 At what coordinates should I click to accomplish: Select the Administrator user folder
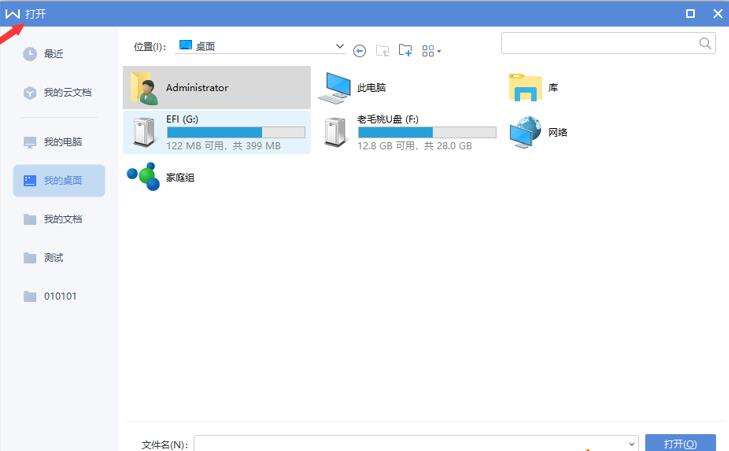217,87
